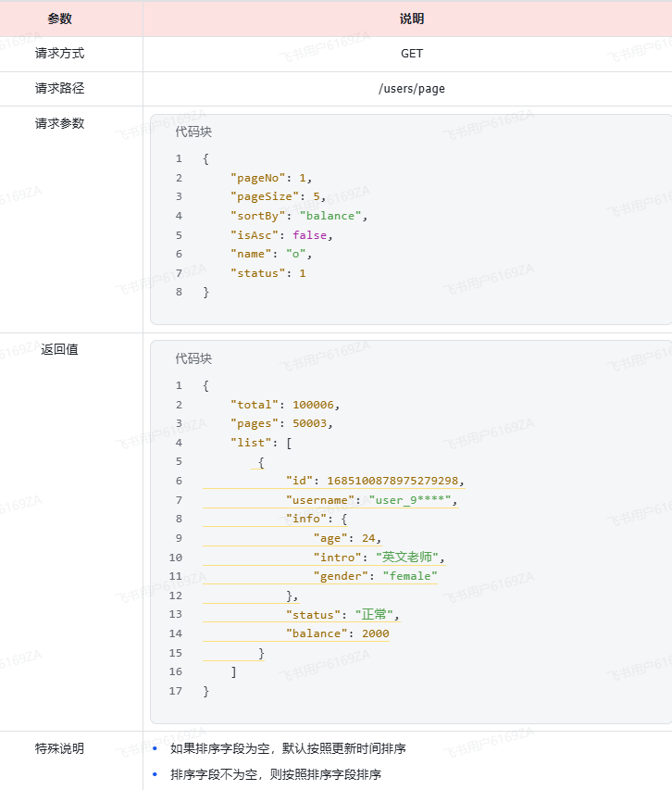Click the "total": 100006 code line
The width and height of the screenshot is (672, 790).
point(285,405)
